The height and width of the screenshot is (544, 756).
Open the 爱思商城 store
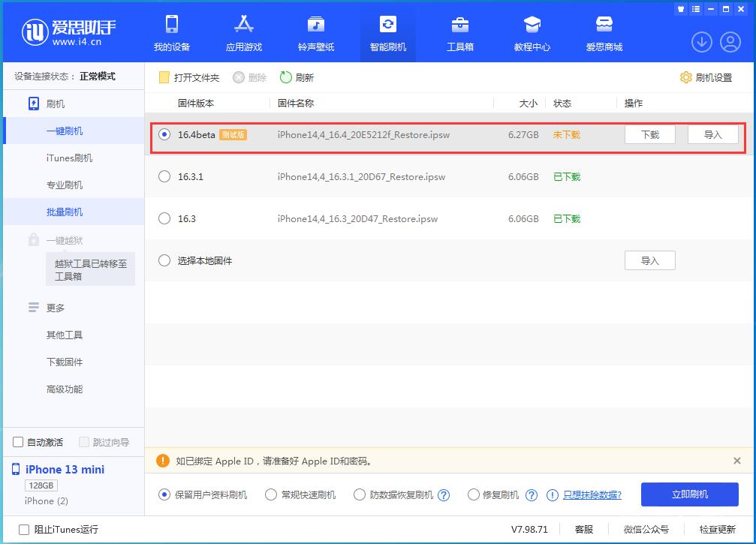pyautogui.click(x=604, y=33)
